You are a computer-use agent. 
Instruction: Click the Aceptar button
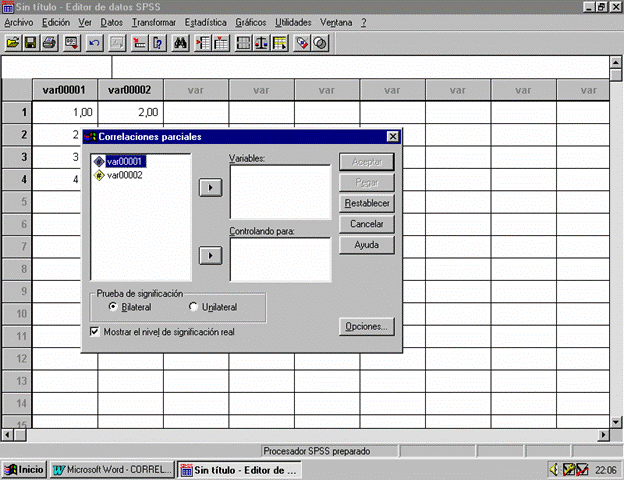pyautogui.click(x=367, y=162)
